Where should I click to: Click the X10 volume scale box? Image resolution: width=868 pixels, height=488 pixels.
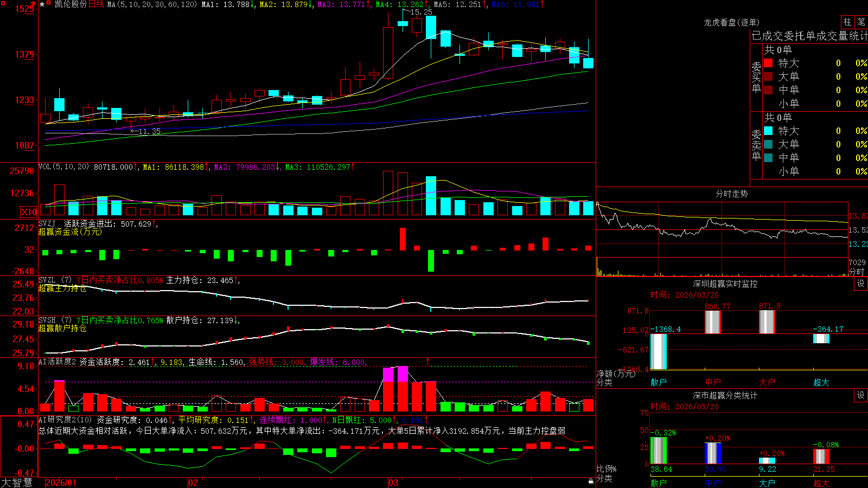(29, 212)
